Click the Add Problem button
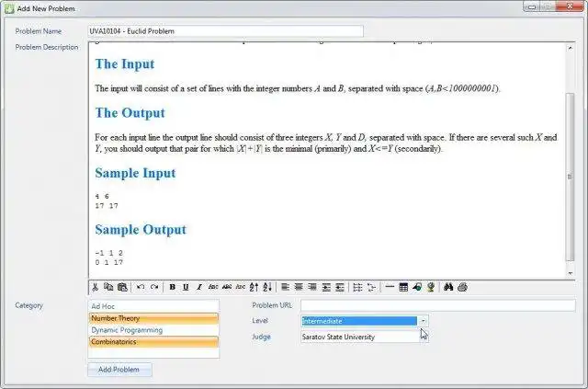This screenshot has width=588, height=389. pyautogui.click(x=119, y=370)
